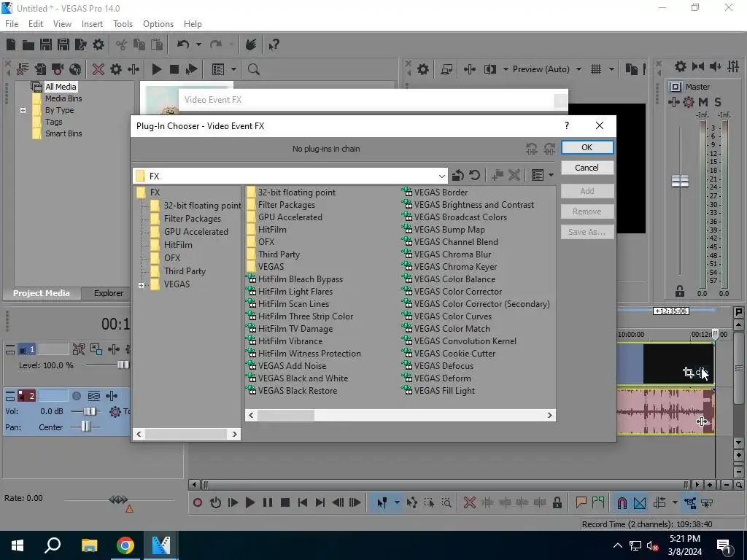Toggle Solo on the Master bus

pos(718,102)
